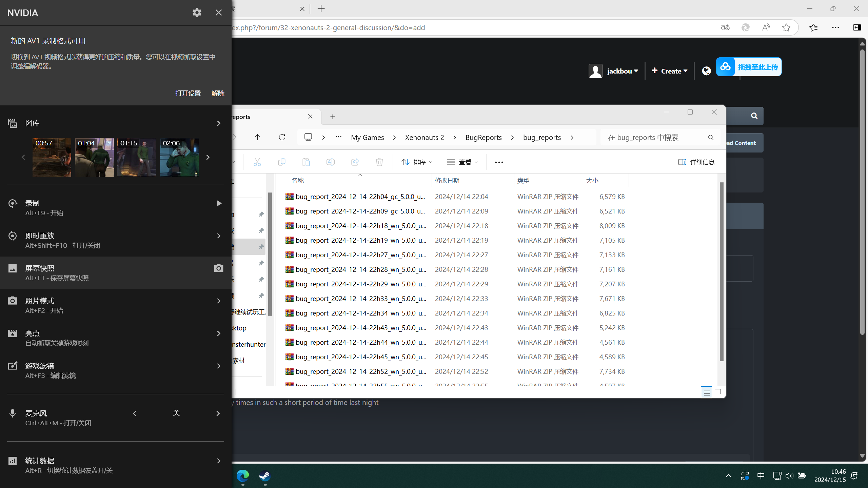The height and width of the screenshot is (488, 868).
Task: Click Explorer rename icon
Action: 331,162
